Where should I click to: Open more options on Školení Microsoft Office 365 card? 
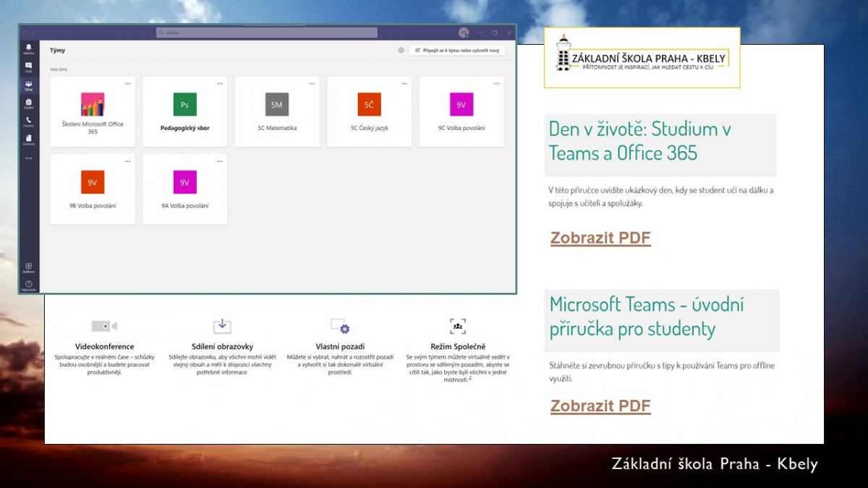pos(127,83)
